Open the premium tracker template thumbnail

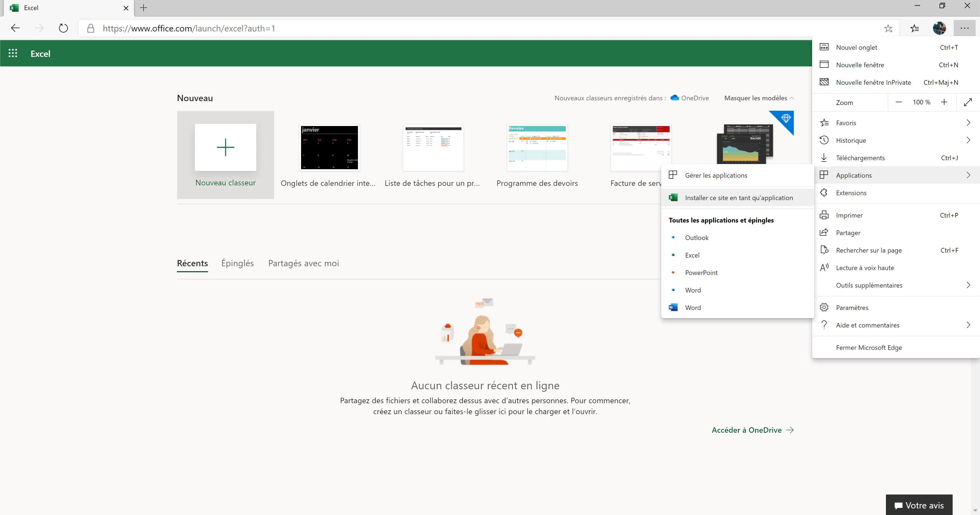click(745, 144)
